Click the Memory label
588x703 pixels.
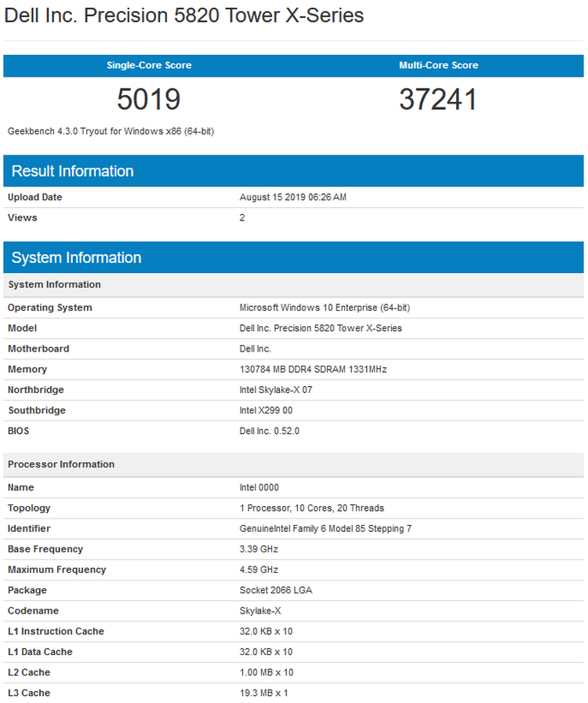click(x=27, y=370)
